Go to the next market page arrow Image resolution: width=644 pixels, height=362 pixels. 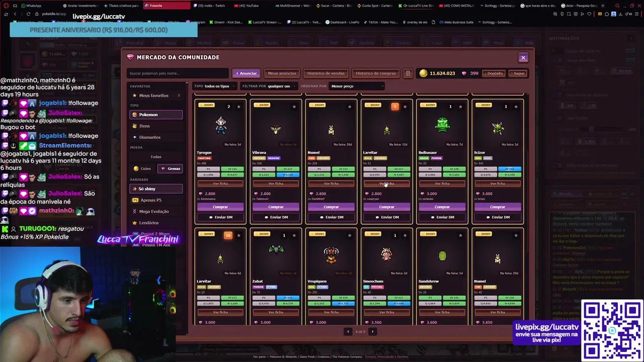(x=372, y=331)
